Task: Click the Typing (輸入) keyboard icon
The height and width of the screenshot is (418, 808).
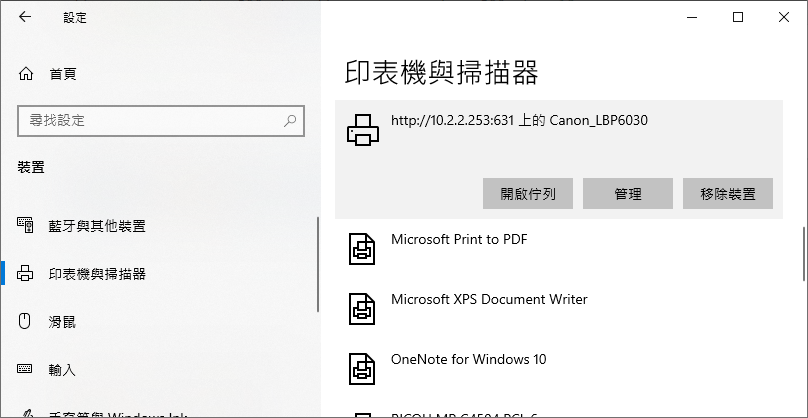Action: coord(26,370)
